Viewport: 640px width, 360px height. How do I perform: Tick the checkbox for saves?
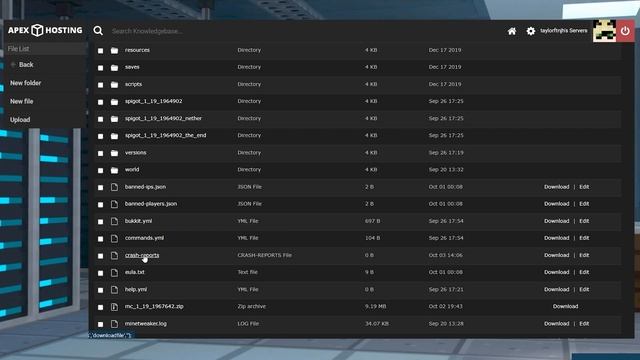[100, 68]
